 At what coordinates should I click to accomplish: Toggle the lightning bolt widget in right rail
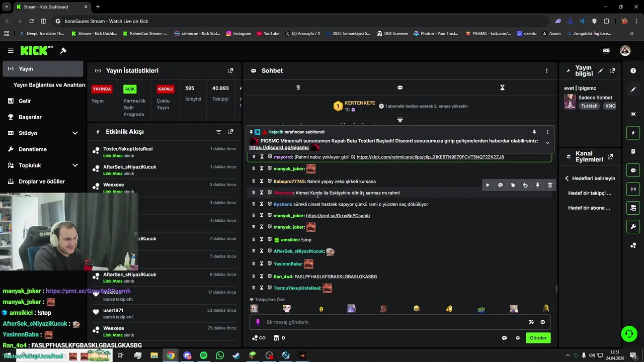coord(633,133)
